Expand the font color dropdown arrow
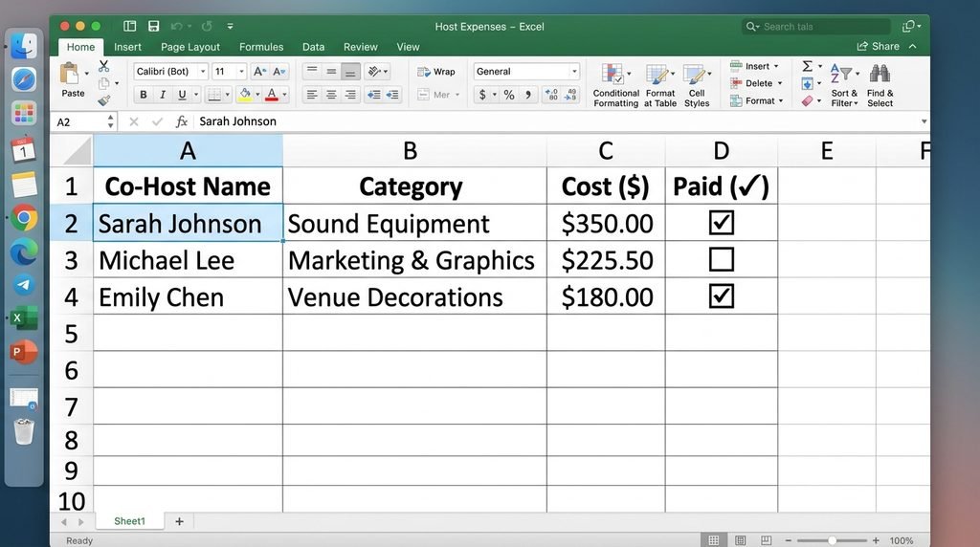 click(x=284, y=95)
